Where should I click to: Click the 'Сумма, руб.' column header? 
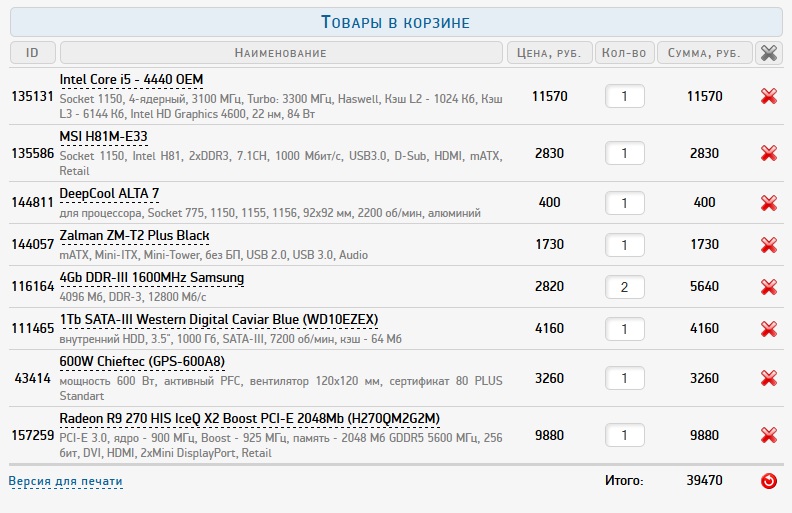coord(704,53)
